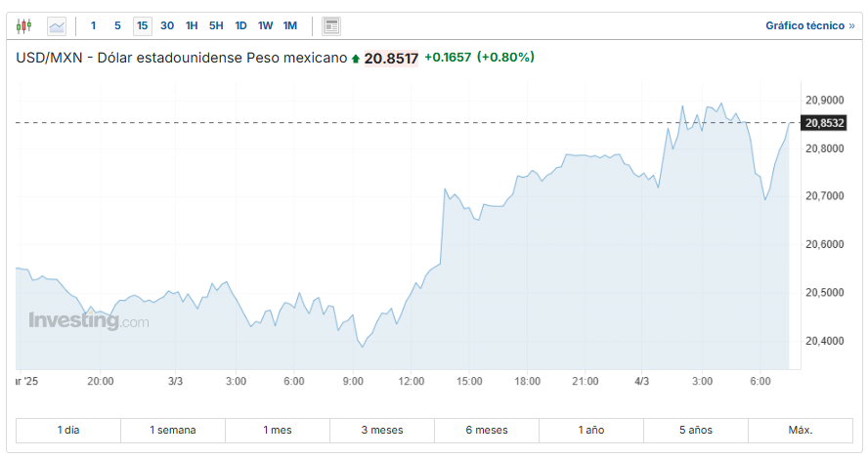Click the current price 20.8517

[x=391, y=58]
